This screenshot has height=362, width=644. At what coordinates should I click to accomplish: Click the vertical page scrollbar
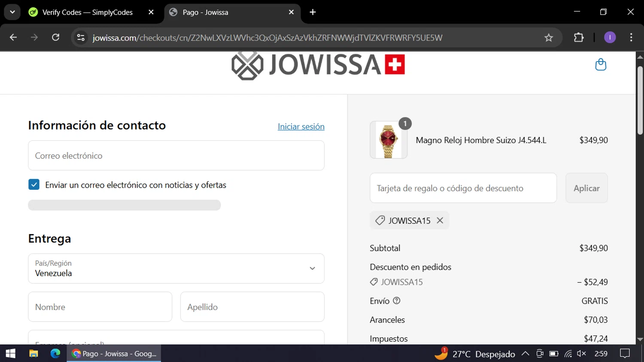(640, 101)
